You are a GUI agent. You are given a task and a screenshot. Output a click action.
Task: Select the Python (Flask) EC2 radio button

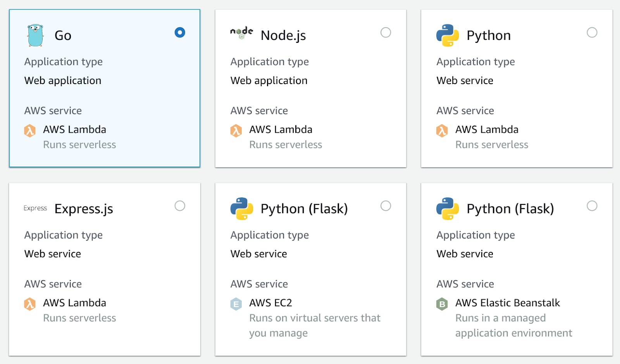click(386, 206)
